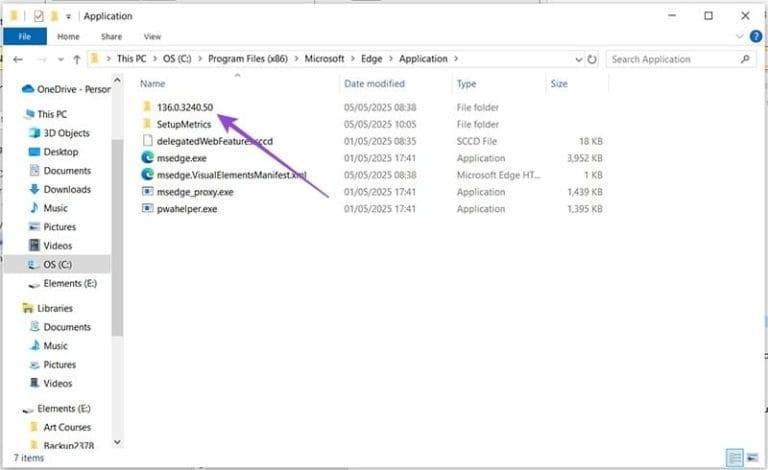
Task: Expand the ribbon with chevron arrow
Action: click(741, 37)
